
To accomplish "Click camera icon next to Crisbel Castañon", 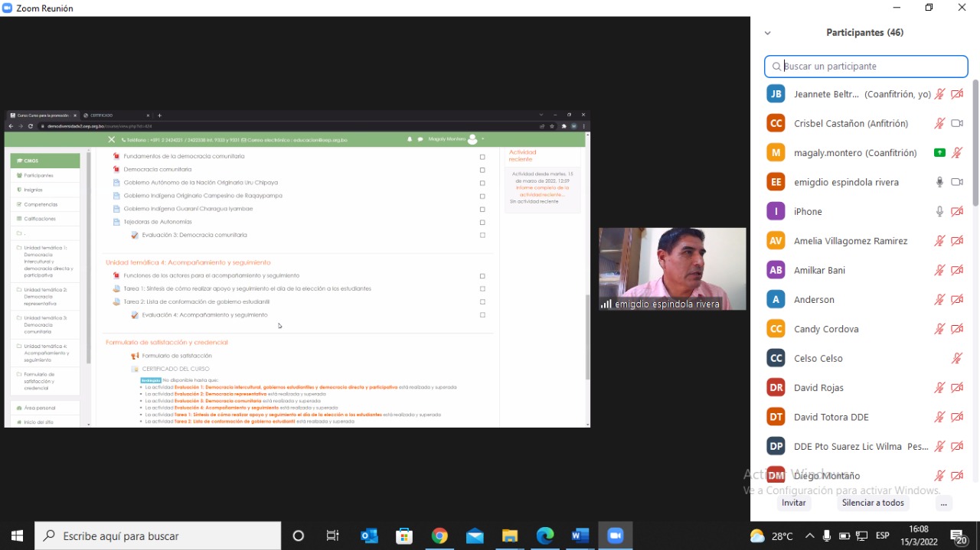I will [x=957, y=123].
